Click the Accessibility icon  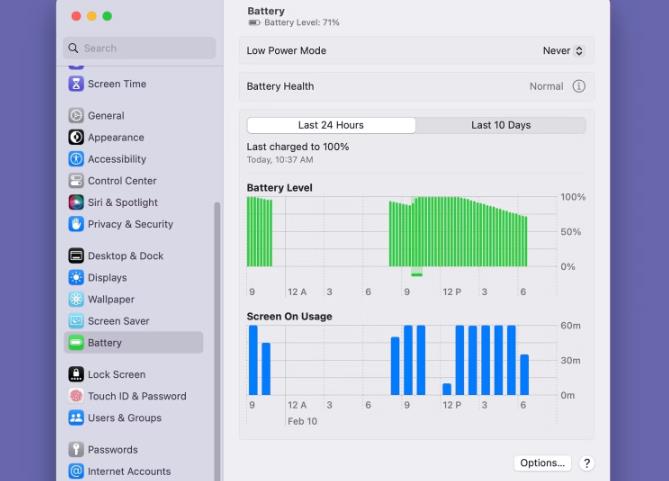click(x=76, y=159)
